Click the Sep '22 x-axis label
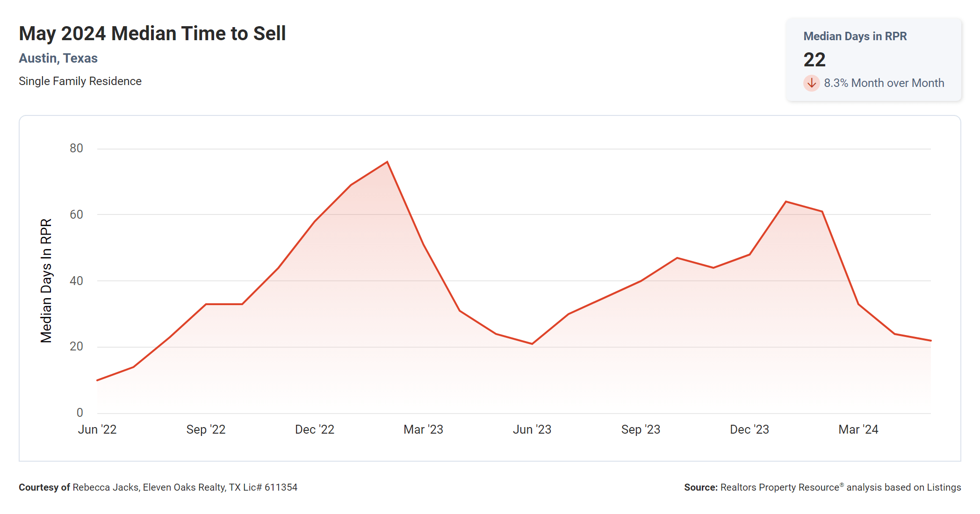 tap(206, 429)
